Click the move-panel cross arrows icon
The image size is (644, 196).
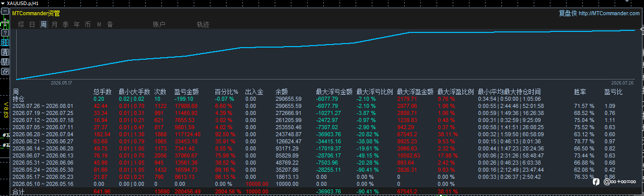pos(5,22)
